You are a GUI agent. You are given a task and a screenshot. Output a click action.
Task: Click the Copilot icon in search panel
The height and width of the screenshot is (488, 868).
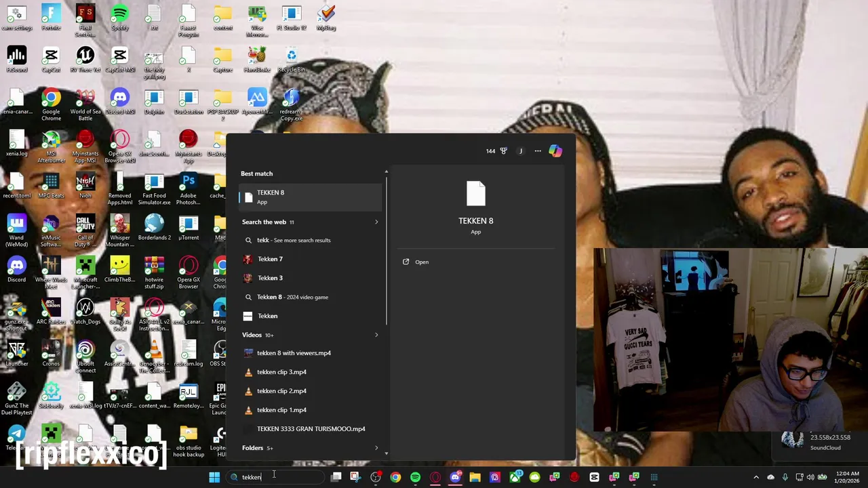pyautogui.click(x=555, y=151)
